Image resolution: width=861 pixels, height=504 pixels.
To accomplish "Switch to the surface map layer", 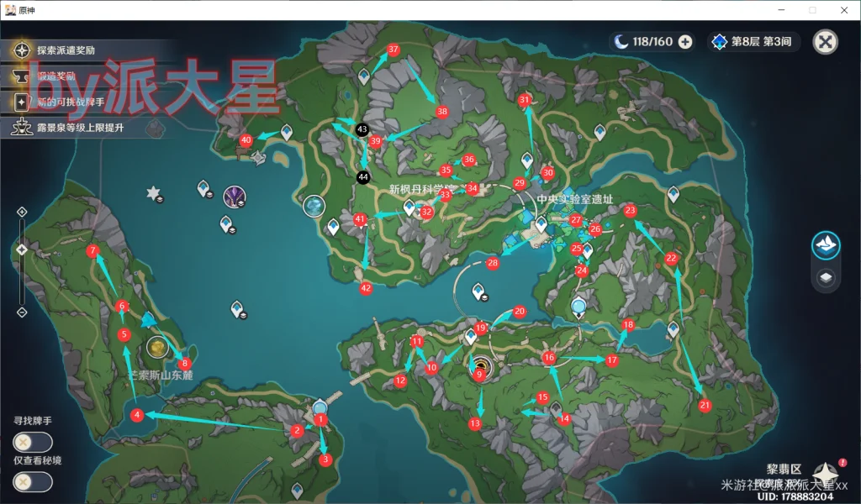I will (x=826, y=245).
